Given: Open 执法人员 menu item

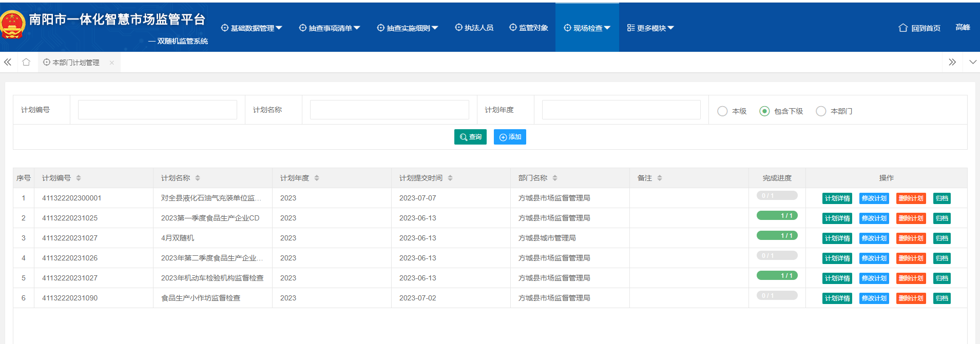Looking at the screenshot, I should [474, 28].
